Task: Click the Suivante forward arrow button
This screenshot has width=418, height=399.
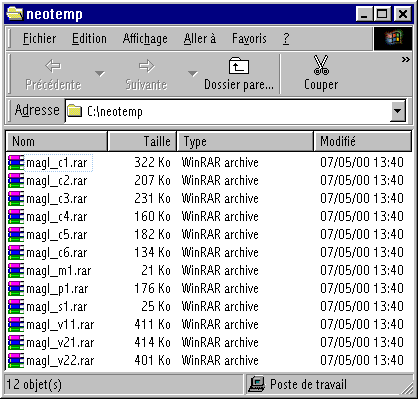Action: pyautogui.click(x=146, y=74)
